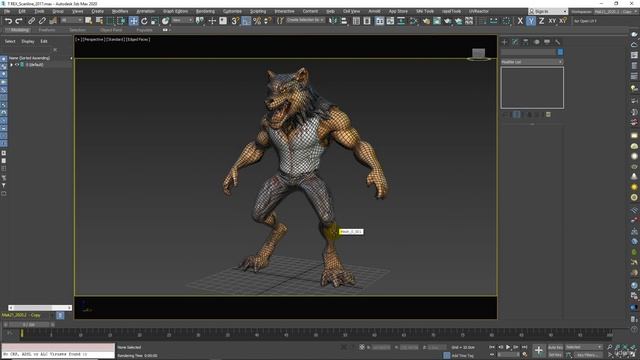This screenshot has width=640, height=360.
Task: Activate the Select and Rotate tool
Action: click(144, 21)
